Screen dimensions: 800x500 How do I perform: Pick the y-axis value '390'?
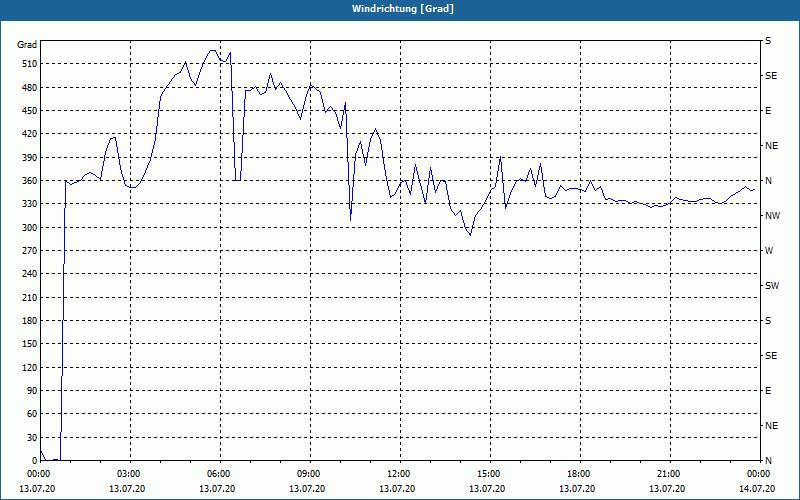pos(30,158)
